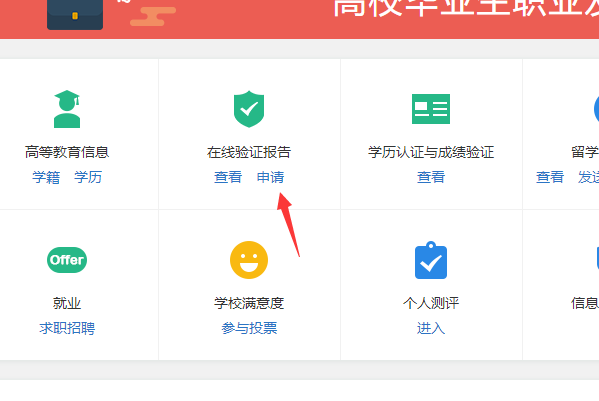Click the green shield checkmark icon

(x=249, y=109)
